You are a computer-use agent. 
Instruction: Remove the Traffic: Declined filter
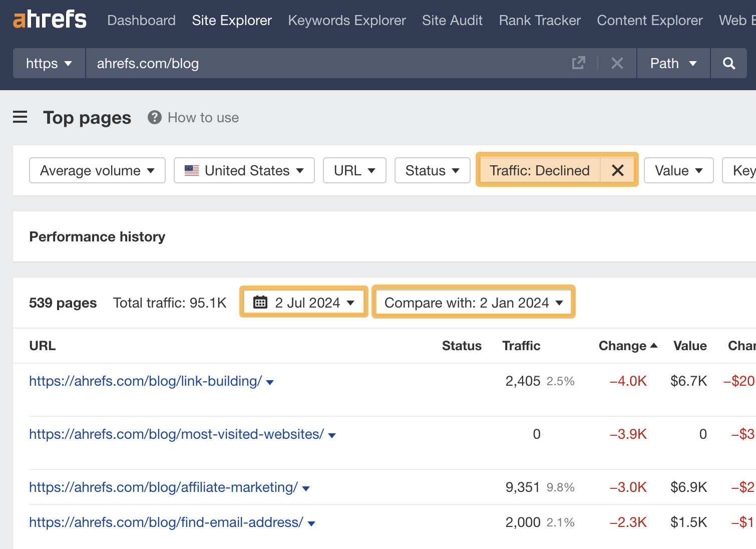pos(617,170)
